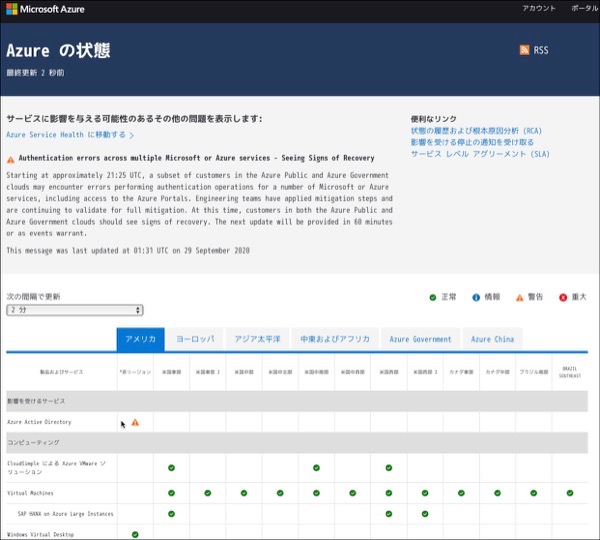Click the Microsoft Azure logo

tap(45, 9)
